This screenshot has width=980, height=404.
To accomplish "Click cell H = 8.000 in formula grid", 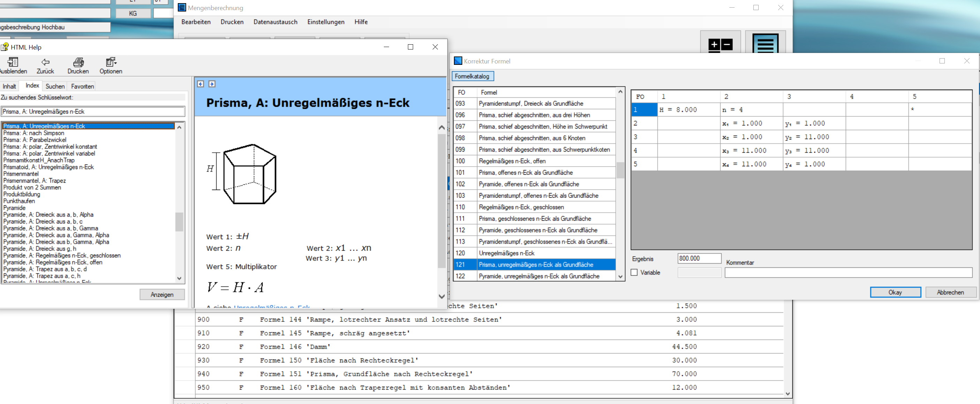I will [689, 109].
